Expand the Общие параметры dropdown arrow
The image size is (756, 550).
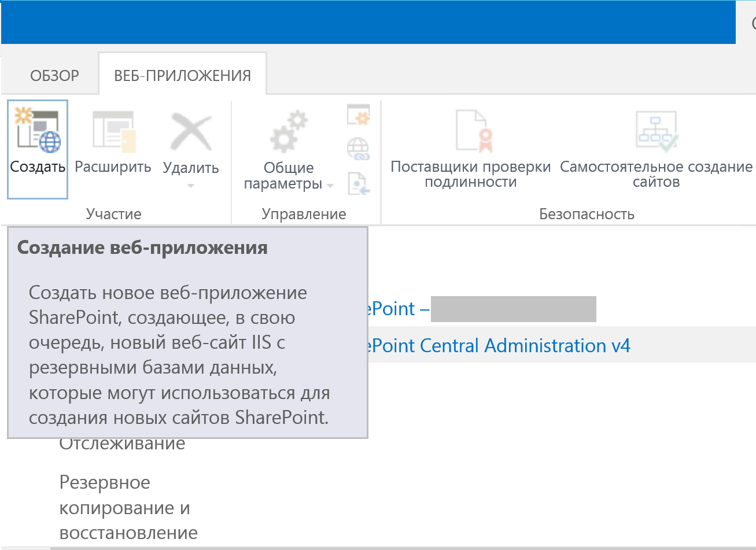330,186
